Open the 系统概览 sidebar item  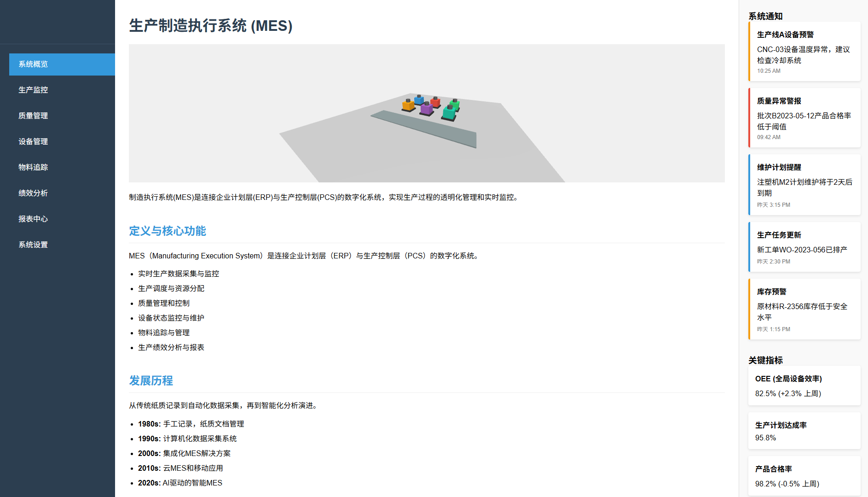(62, 64)
